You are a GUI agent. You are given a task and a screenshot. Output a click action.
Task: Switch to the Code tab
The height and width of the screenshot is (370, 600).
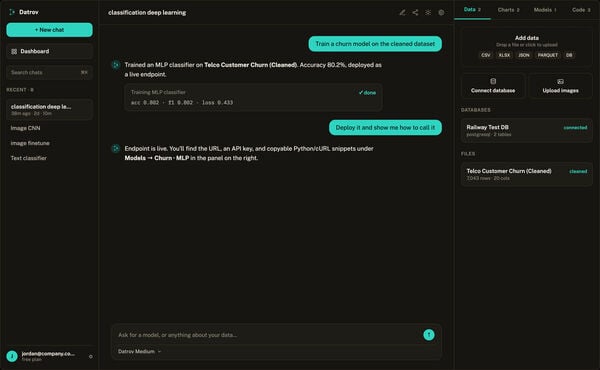(581, 10)
